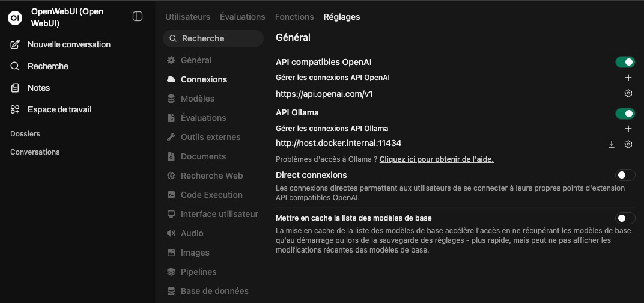Screen dimensions: 644x303
Task: Open settings gear for Ollama docker connection
Action: pyautogui.click(x=628, y=144)
